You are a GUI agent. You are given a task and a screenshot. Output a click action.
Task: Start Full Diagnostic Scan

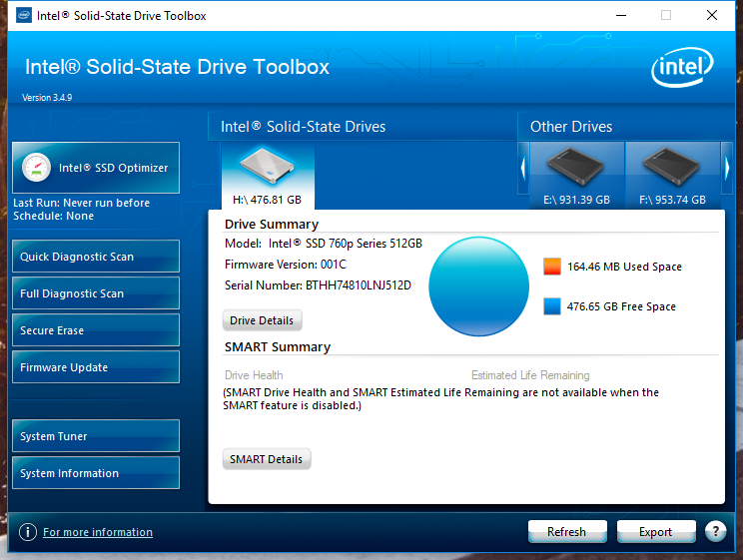(96, 293)
